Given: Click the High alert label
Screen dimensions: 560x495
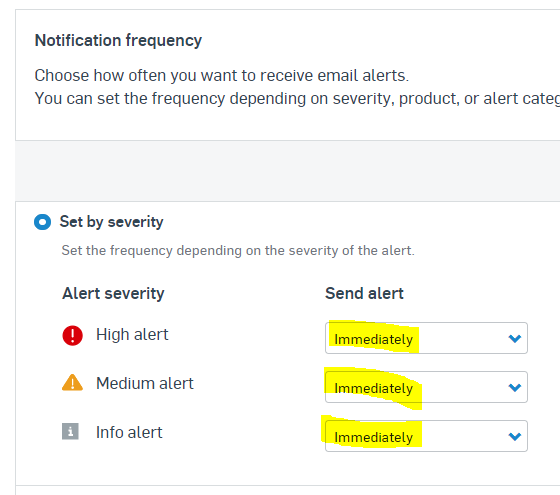Looking at the screenshot, I should pyautogui.click(x=132, y=335).
